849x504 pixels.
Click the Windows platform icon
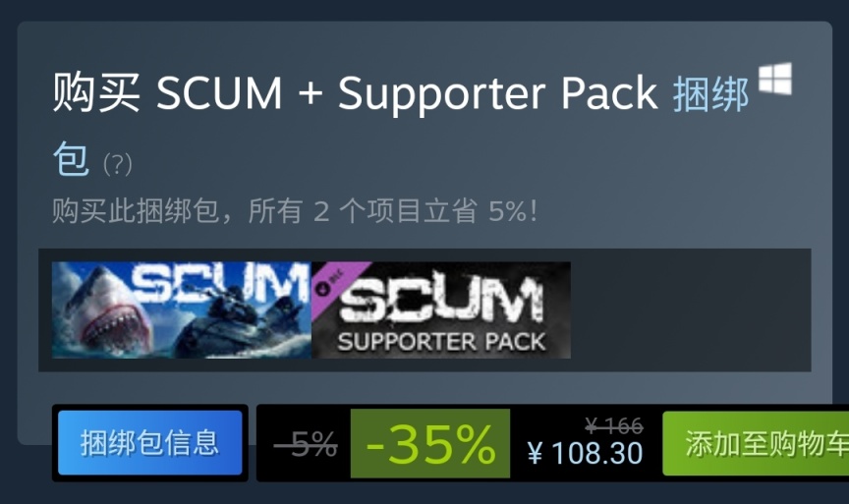(775, 79)
